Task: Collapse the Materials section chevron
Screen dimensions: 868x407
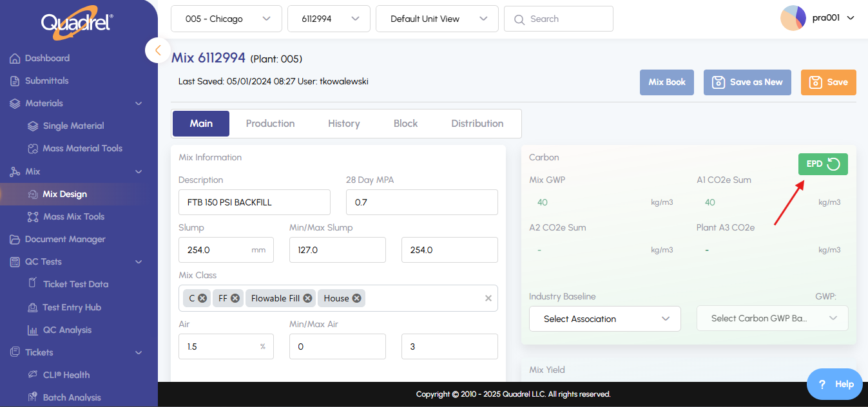Action: tap(139, 104)
